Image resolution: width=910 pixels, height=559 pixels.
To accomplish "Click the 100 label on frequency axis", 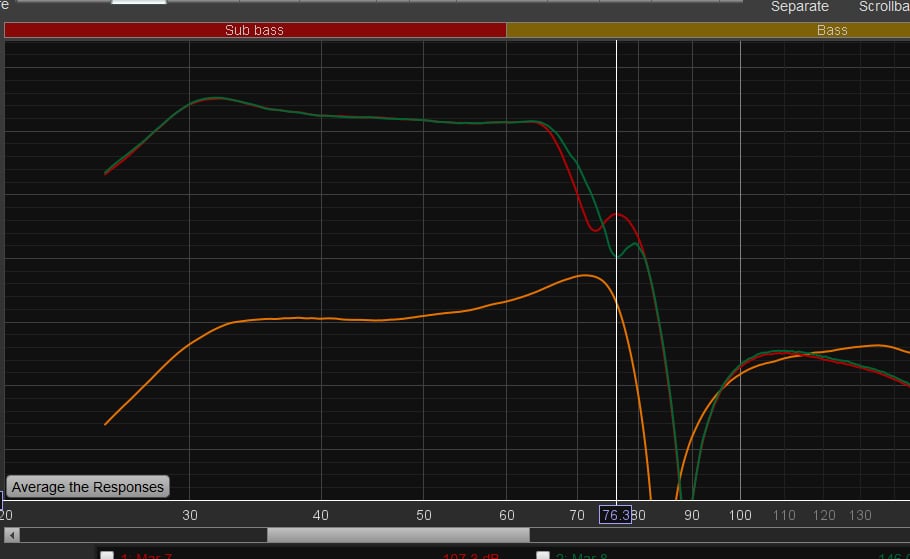I will [x=740, y=515].
